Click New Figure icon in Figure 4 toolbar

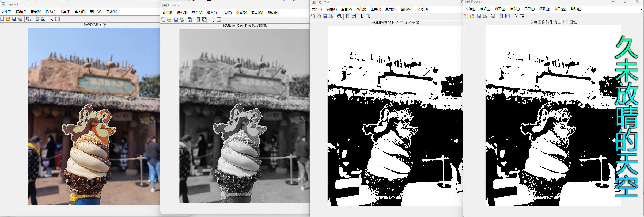pos(466,16)
